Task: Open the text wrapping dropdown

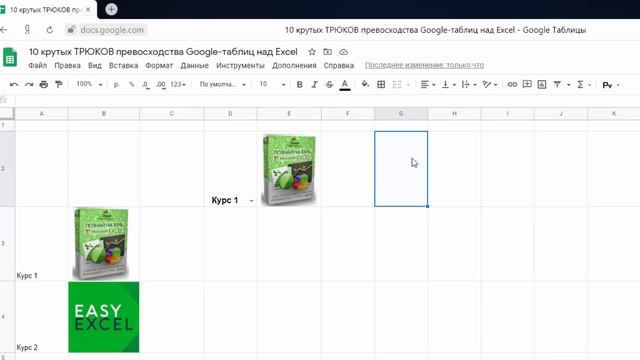Action: pyautogui.click(x=469, y=84)
